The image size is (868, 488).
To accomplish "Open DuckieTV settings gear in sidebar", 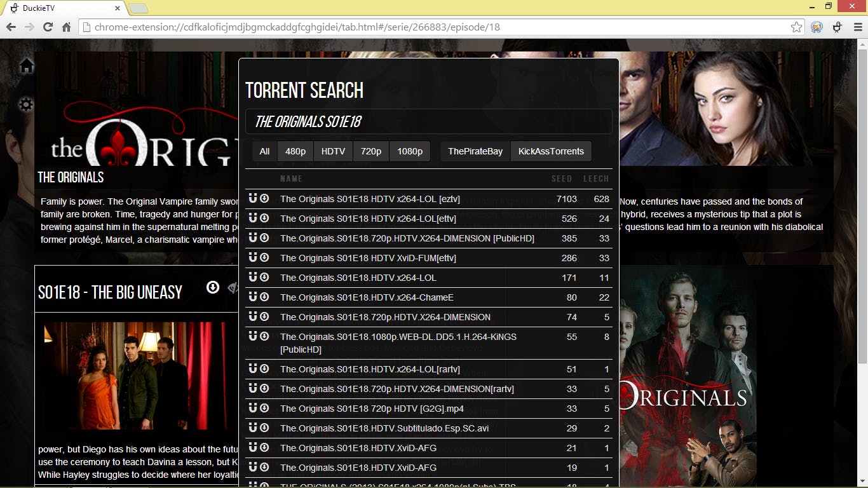I will click(x=26, y=104).
